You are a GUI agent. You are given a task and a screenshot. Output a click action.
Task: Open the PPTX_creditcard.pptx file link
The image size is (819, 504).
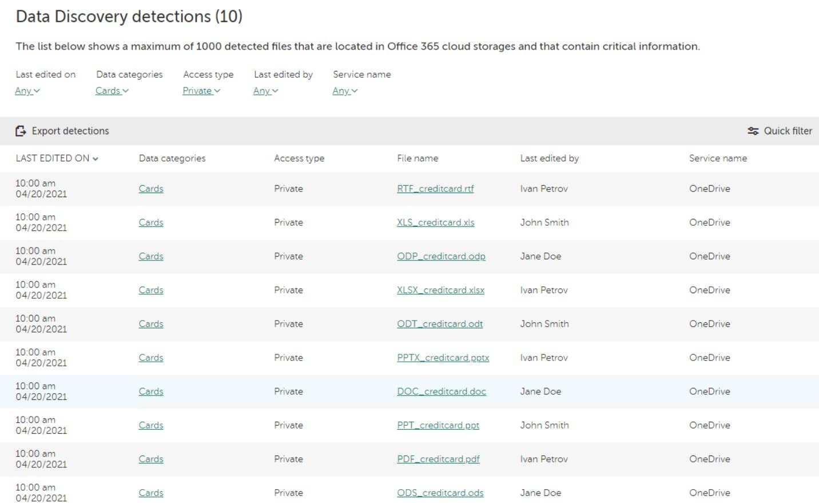443,358
